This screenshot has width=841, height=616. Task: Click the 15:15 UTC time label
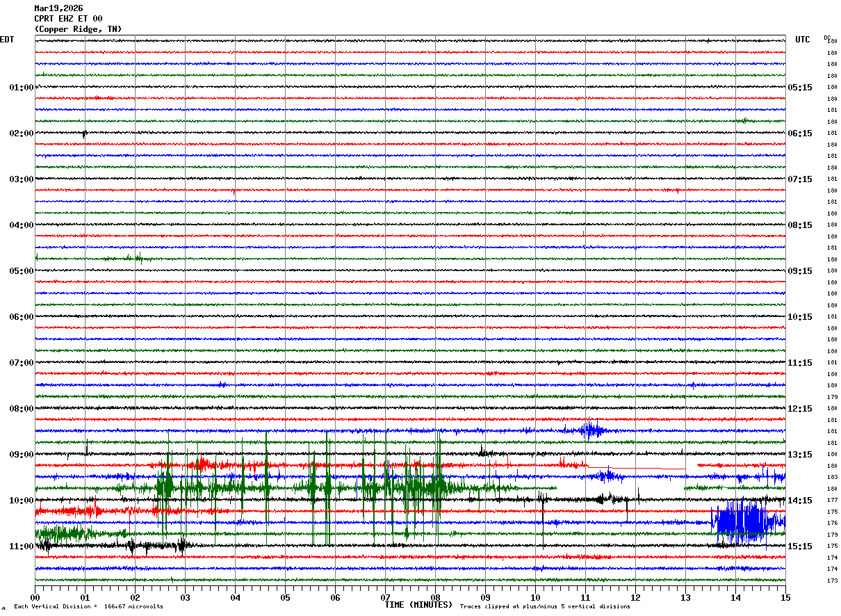pos(800,546)
